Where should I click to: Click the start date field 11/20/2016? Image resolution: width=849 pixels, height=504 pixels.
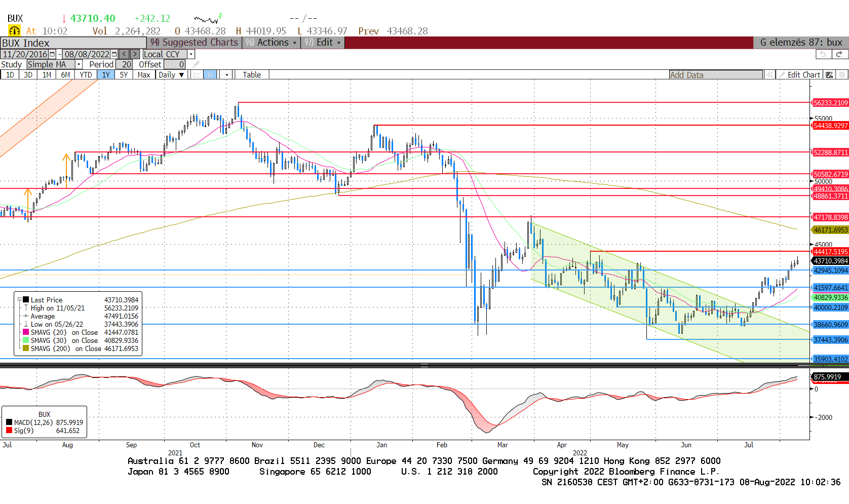[25, 54]
